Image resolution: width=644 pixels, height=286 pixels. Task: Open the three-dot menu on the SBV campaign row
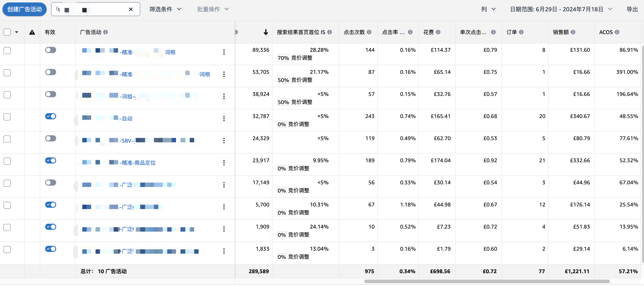[224, 140]
